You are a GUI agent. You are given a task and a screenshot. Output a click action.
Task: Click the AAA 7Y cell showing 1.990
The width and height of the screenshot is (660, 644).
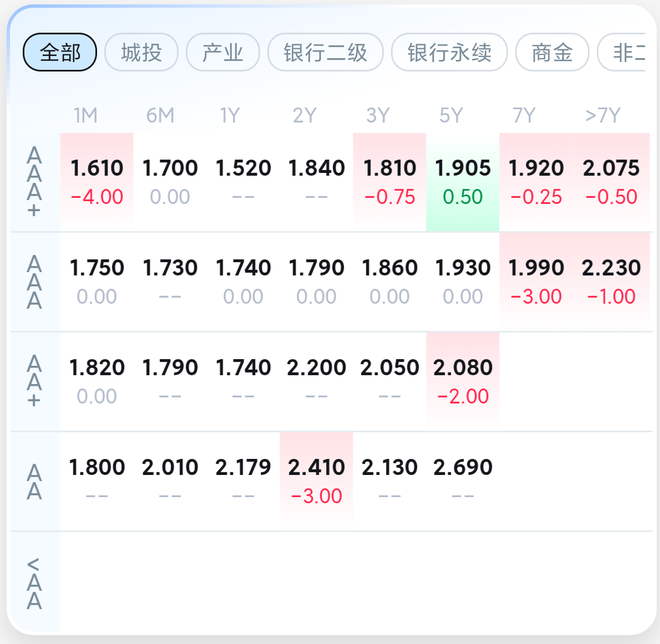(x=536, y=282)
